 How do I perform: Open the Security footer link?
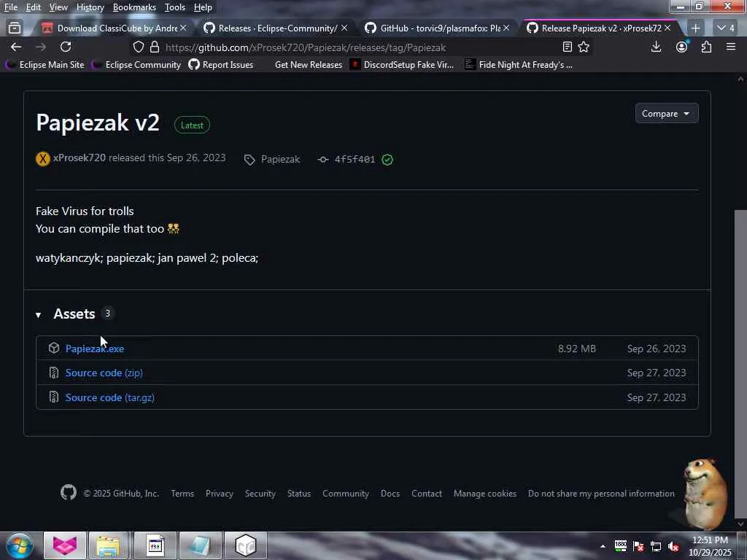click(260, 494)
